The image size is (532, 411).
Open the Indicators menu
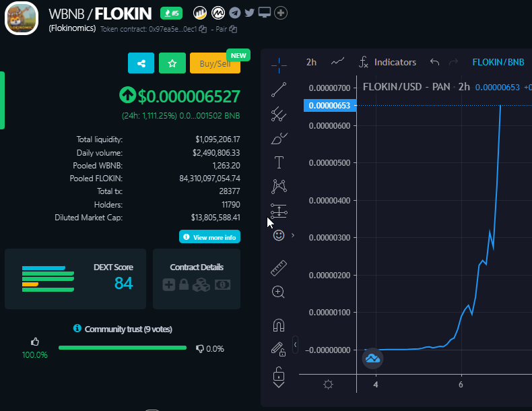pos(387,62)
